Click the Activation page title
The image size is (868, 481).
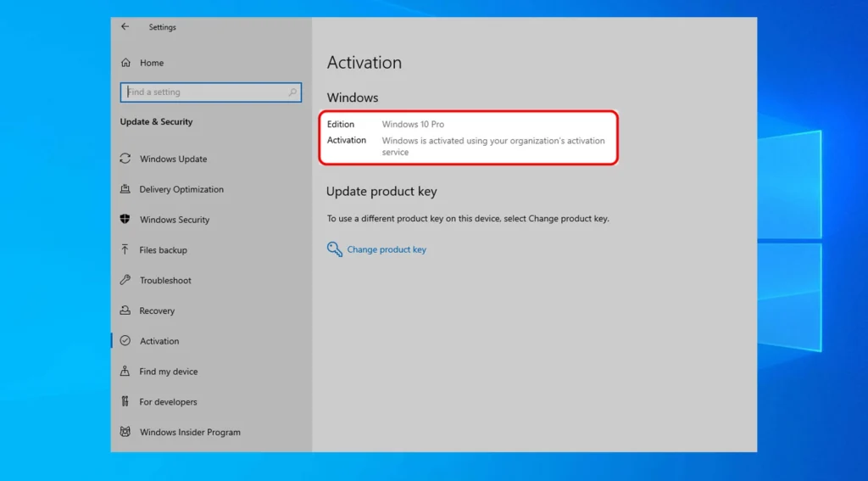364,63
